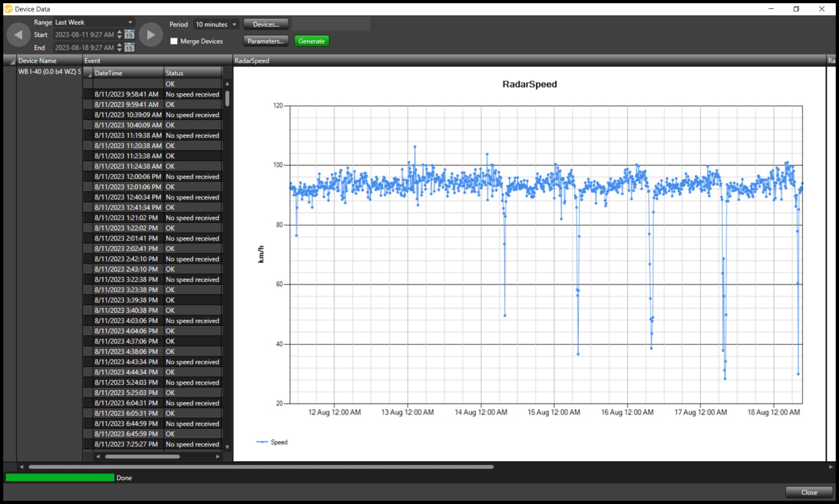
Task: Click the event list vertical scrollbar thumb
Action: [x=227, y=98]
